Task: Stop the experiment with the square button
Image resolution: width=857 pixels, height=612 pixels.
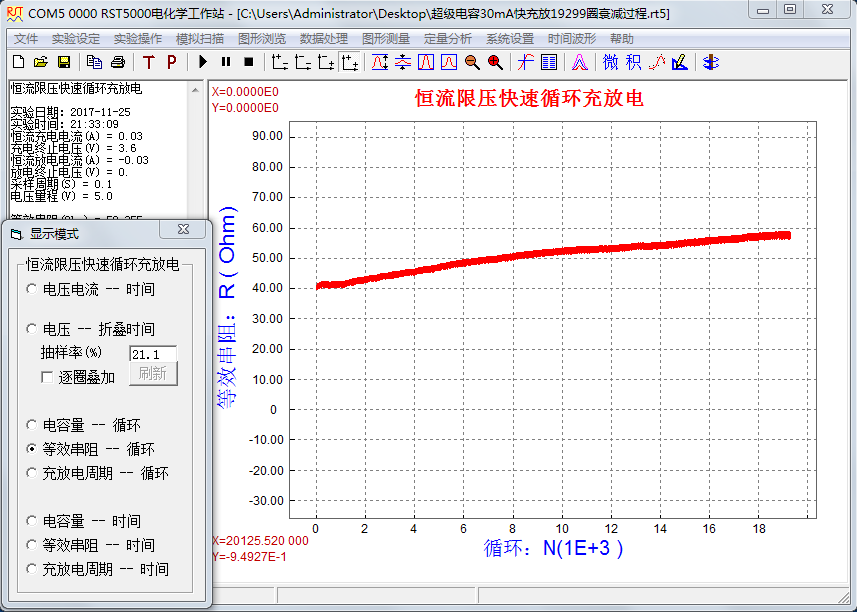Action: click(x=249, y=62)
